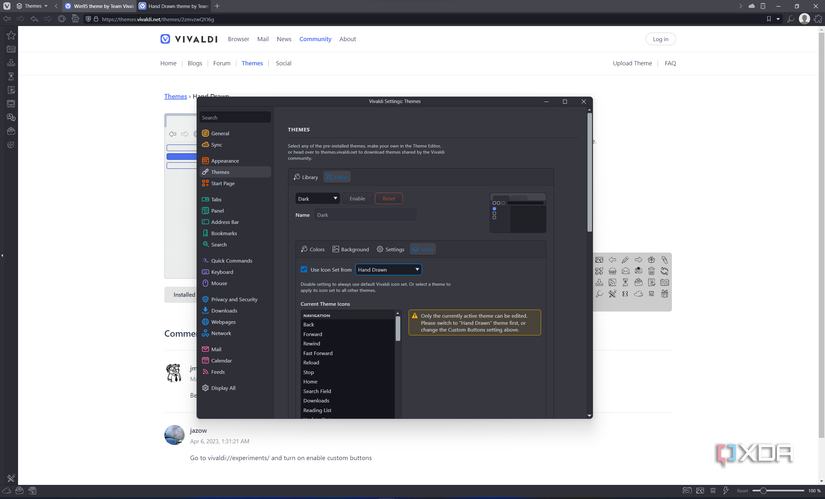Open the Tabs settings category
Viewport: 825px width, 499px height.
235,199
